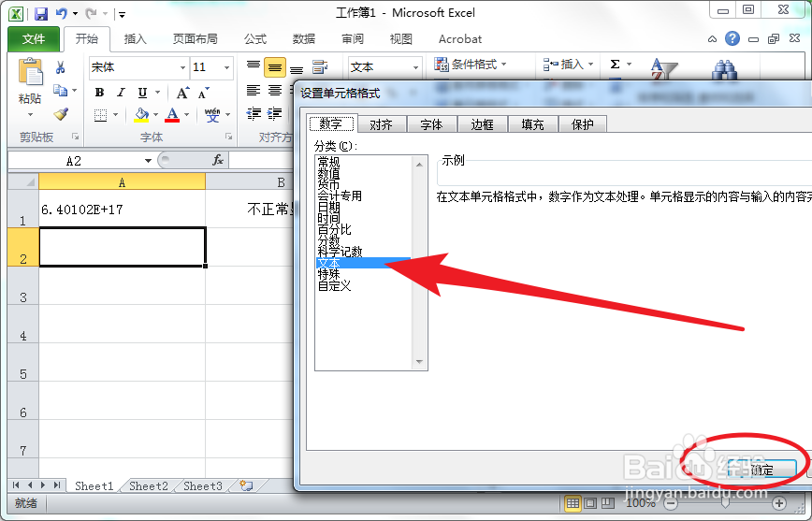
Task: Open the Acrobat ribbon tab
Action: (x=460, y=39)
